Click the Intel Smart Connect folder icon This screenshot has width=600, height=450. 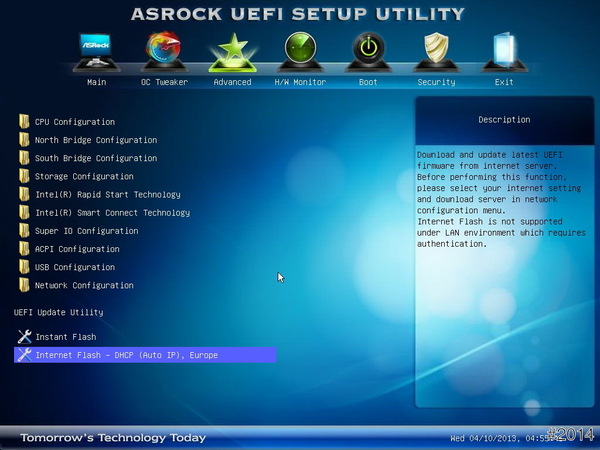coord(24,212)
